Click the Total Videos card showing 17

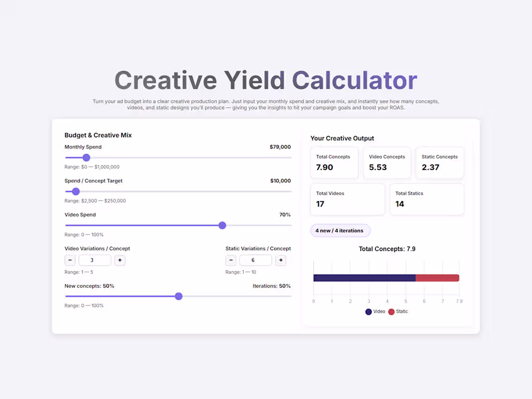[x=347, y=199]
